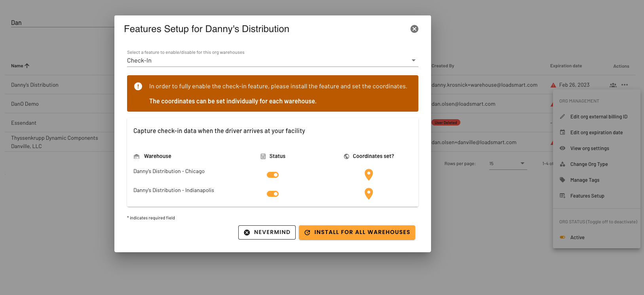Click the red warning triangle beside Feb 26, 2023
The width and height of the screenshot is (644, 295).
click(553, 85)
